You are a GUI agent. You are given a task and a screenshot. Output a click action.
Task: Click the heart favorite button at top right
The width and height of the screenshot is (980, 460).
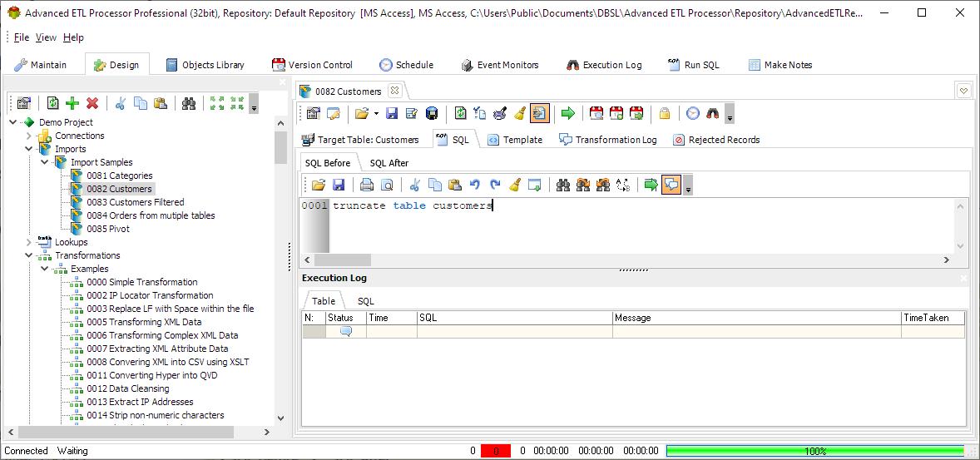pyautogui.click(x=963, y=92)
